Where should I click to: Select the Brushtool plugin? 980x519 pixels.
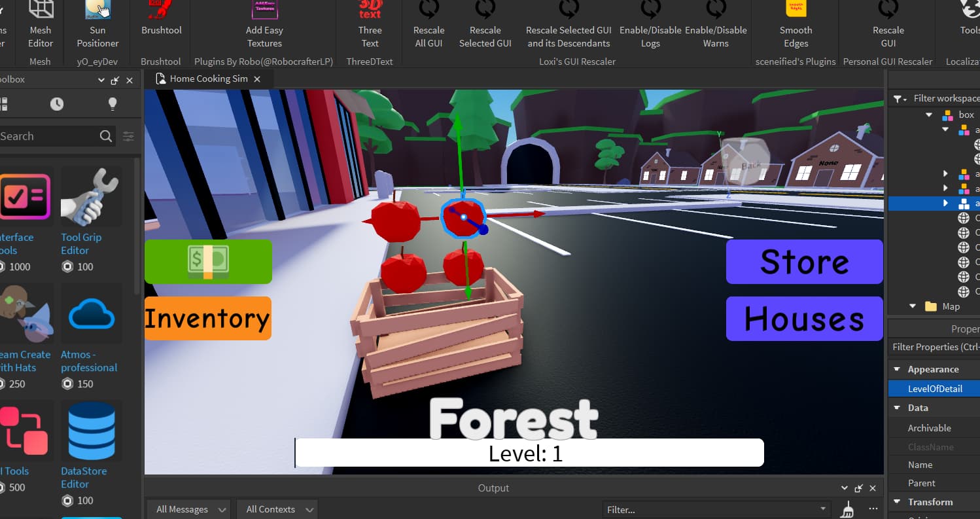(159, 23)
